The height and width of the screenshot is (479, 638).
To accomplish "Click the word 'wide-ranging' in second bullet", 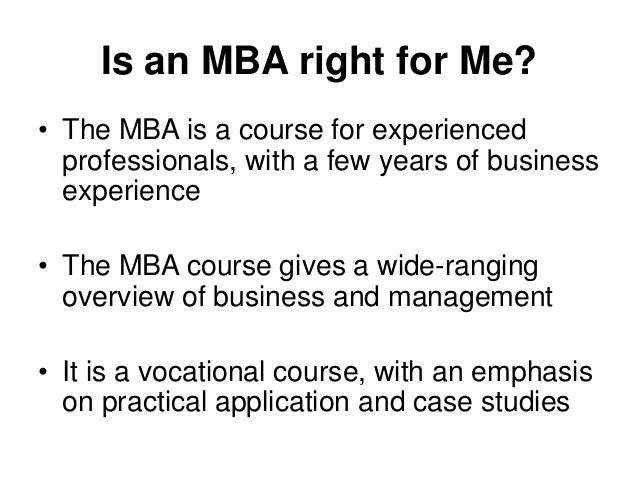I will [x=457, y=267].
